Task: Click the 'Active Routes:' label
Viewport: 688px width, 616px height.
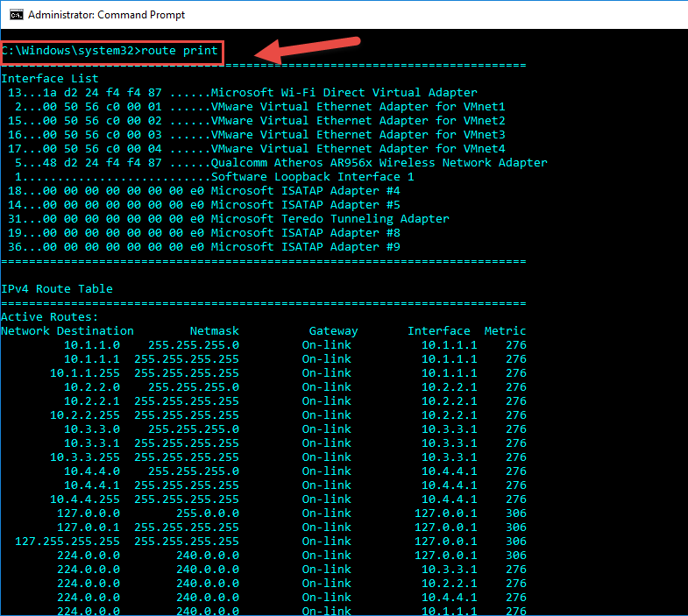Action: 50,317
